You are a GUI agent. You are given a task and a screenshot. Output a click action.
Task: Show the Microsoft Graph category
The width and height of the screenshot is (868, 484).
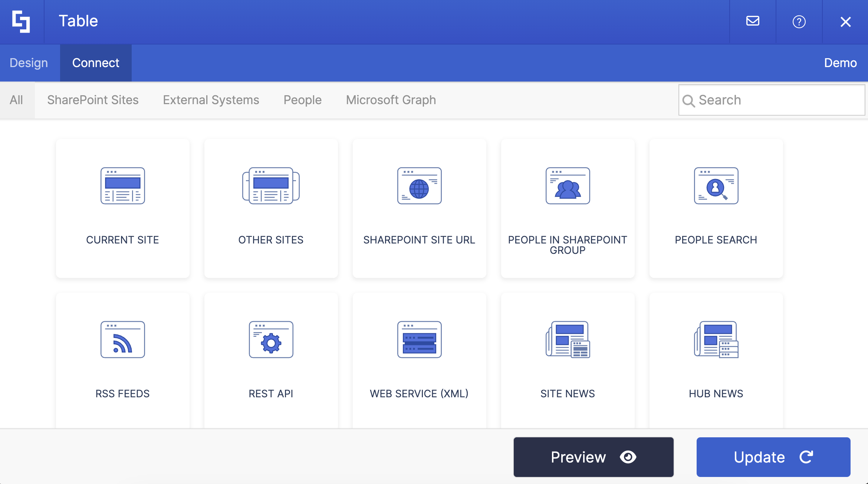[x=391, y=100]
